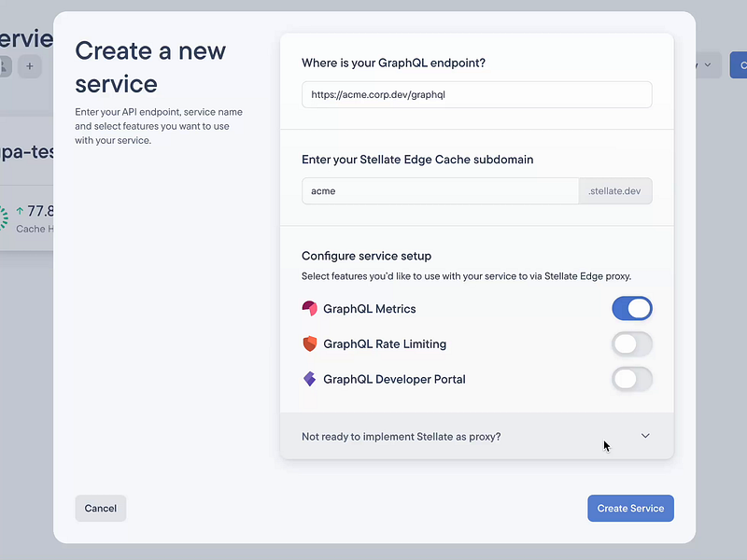The width and height of the screenshot is (747, 560).
Task: Click the GraphQL Developer Portal purple icon
Action: (310, 379)
